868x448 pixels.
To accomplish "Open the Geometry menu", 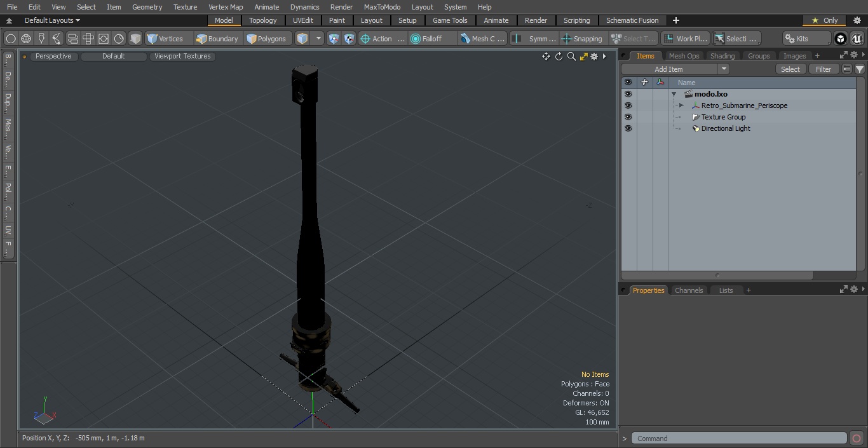I will [x=147, y=7].
